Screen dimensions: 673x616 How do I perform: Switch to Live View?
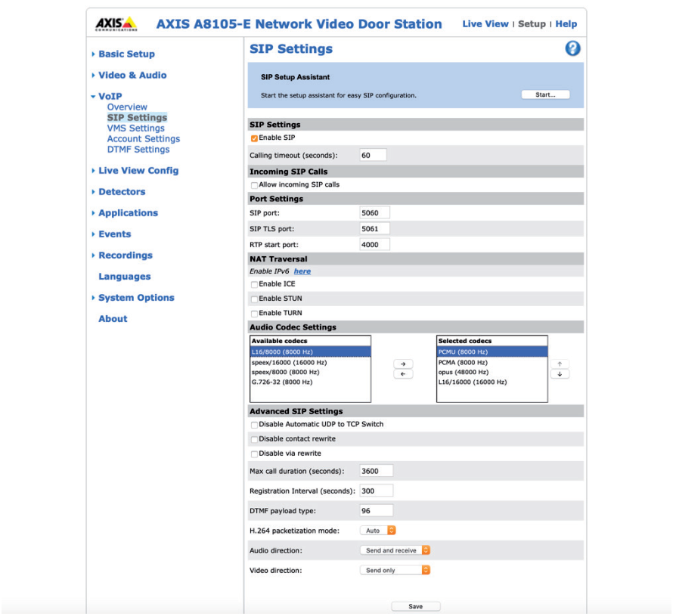pos(485,23)
